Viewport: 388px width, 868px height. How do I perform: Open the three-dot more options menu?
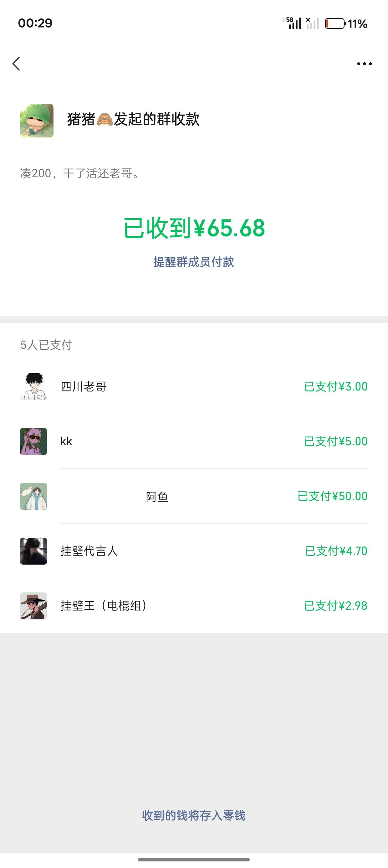[364, 64]
